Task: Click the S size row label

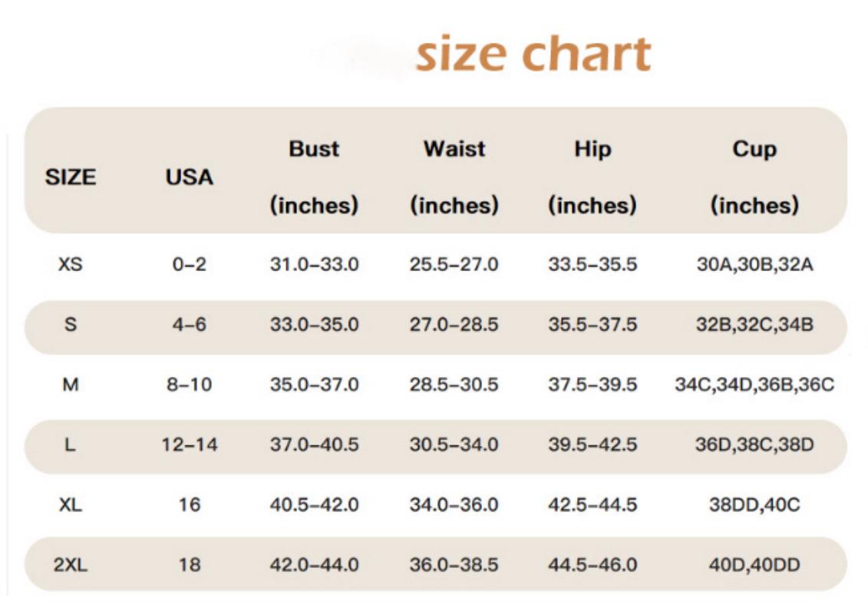Action: [x=71, y=325]
